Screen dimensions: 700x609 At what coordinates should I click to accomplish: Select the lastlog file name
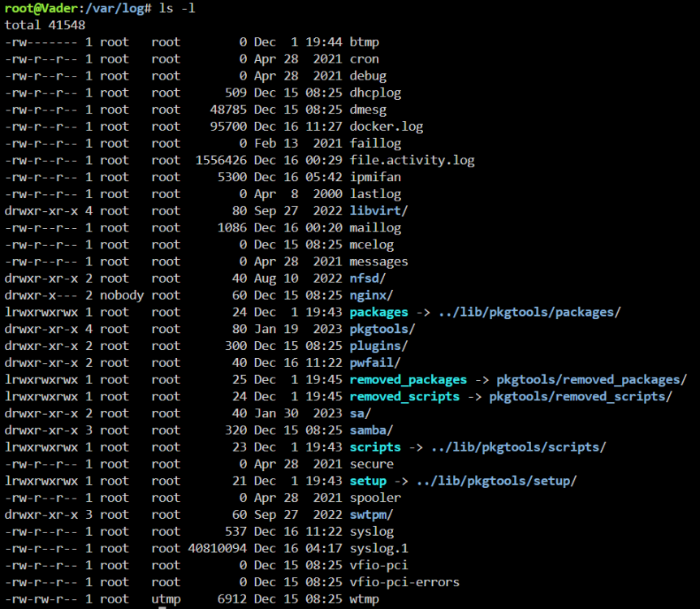tap(375, 195)
